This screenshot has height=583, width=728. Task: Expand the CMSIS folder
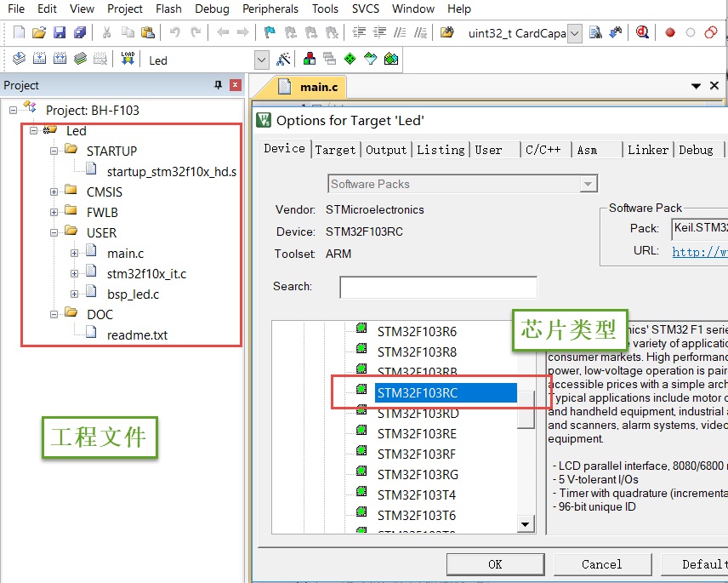[x=54, y=191]
